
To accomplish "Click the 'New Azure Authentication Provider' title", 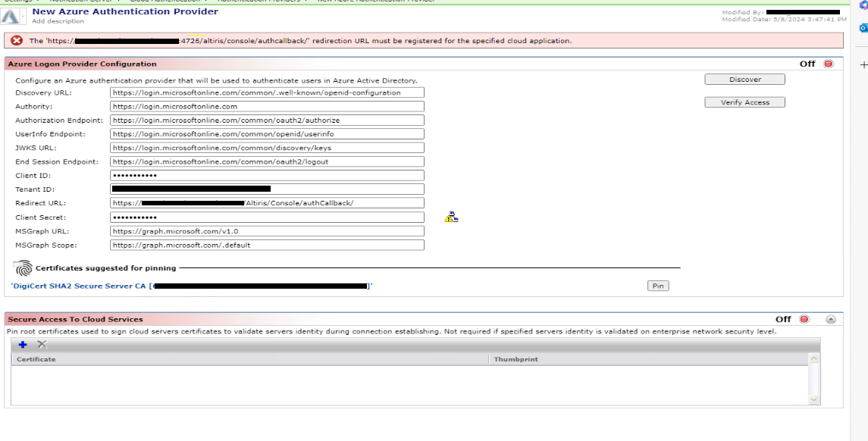I will coord(125,11).
